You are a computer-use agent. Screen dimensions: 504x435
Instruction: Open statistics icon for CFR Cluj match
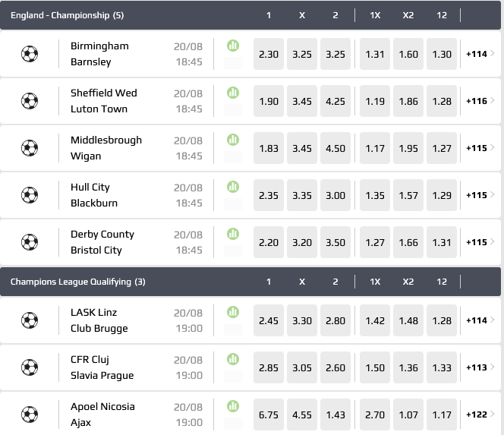tap(233, 359)
